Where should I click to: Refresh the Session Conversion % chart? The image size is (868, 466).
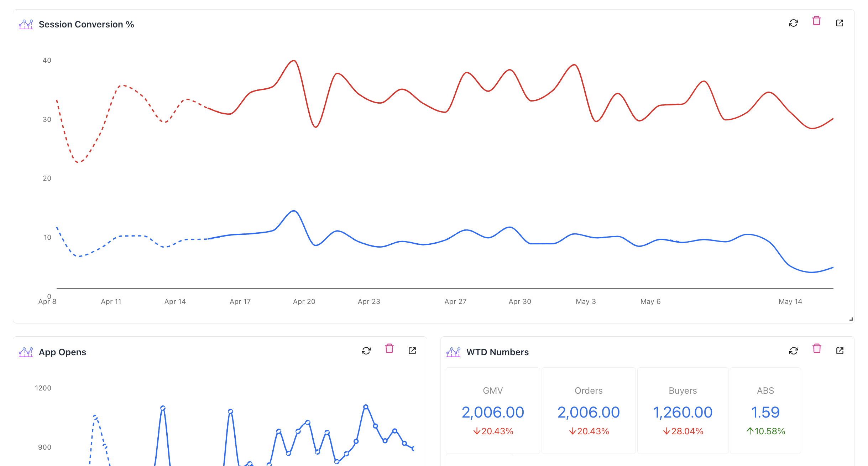click(x=793, y=23)
